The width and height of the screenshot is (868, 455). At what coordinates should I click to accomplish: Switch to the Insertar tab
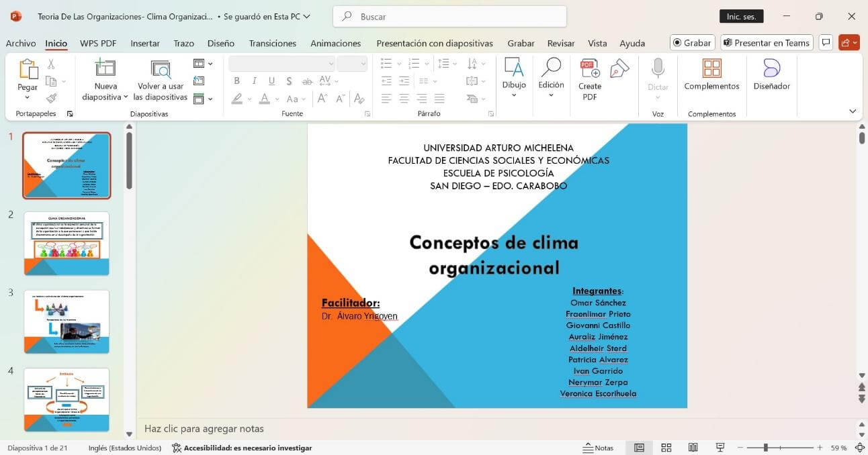pos(145,43)
